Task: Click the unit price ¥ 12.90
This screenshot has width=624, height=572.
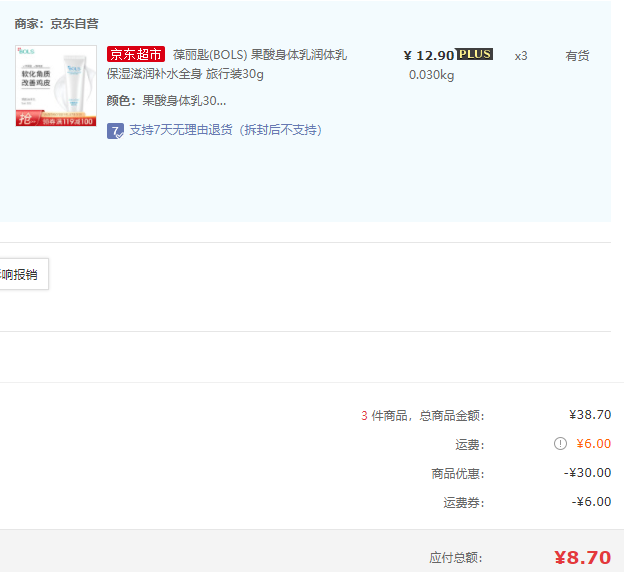Action: tap(429, 55)
